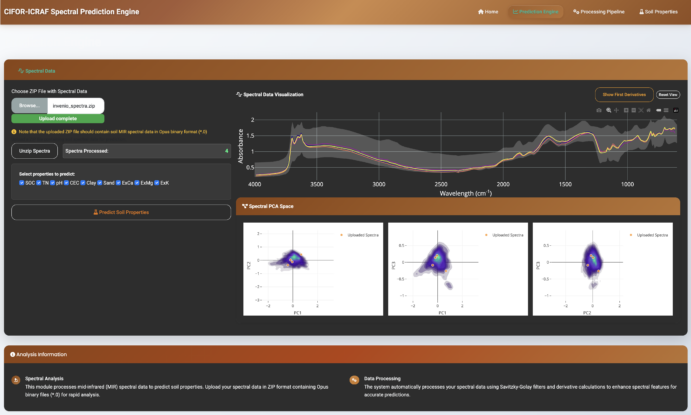Click the CIFOR-ICRAF Spectral Prediction Engine title
This screenshot has height=415, width=691.
click(71, 12)
